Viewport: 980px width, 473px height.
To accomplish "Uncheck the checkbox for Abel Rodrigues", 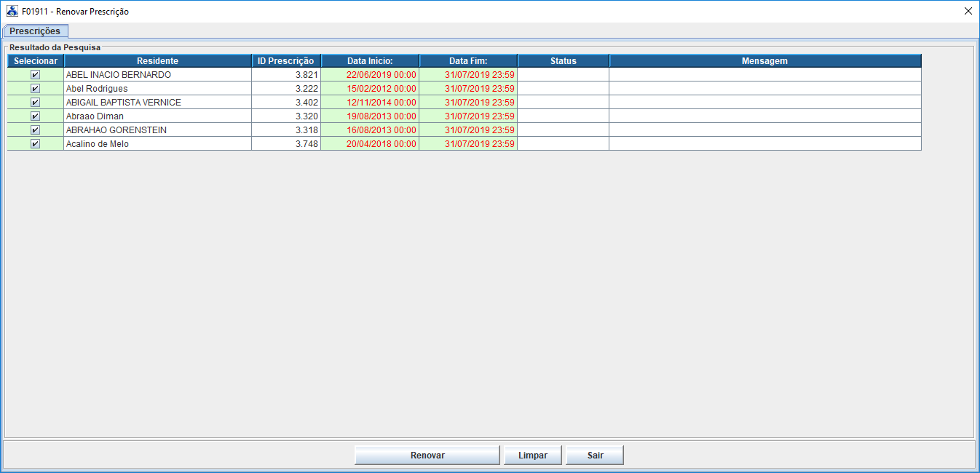I will tap(35, 89).
